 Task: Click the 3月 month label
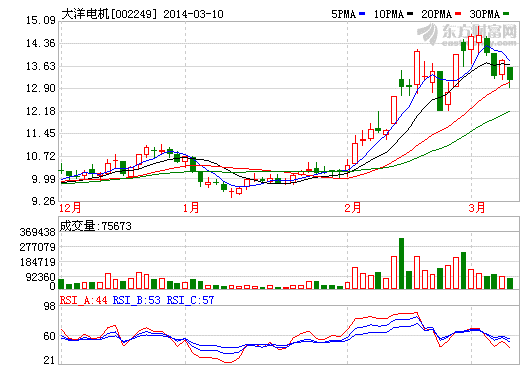(477, 208)
